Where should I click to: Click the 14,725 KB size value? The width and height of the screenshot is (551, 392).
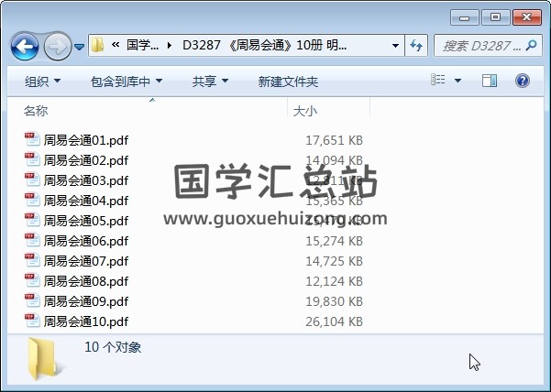point(334,261)
